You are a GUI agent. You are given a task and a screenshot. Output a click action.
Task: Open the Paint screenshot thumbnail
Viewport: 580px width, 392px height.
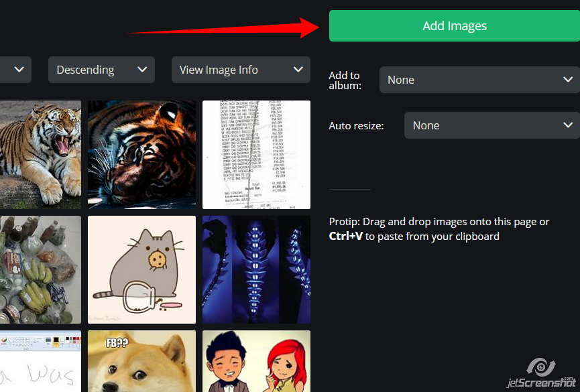coord(40,362)
